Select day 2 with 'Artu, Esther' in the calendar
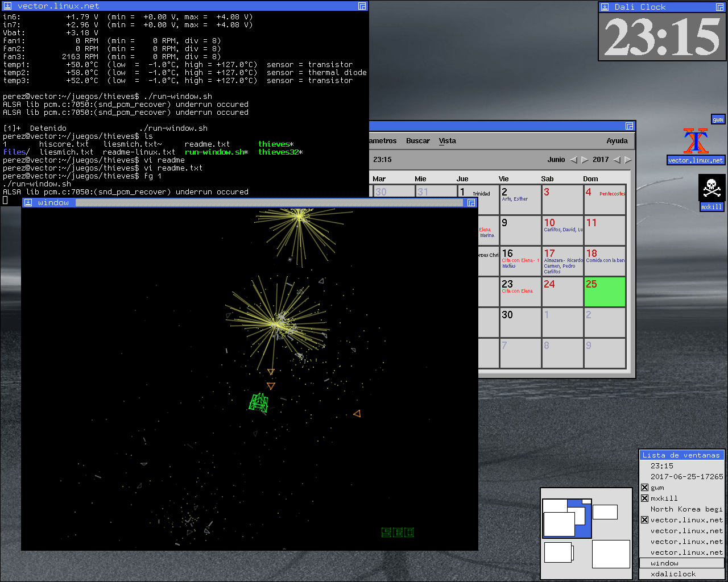This screenshot has height=582, width=728. 520,199
